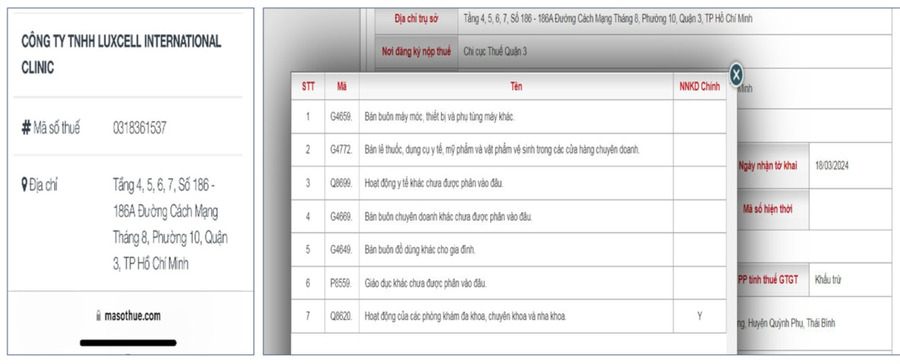The height and width of the screenshot is (364, 900).
Task: Click the head office address in the background page
Action: (608, 18)
